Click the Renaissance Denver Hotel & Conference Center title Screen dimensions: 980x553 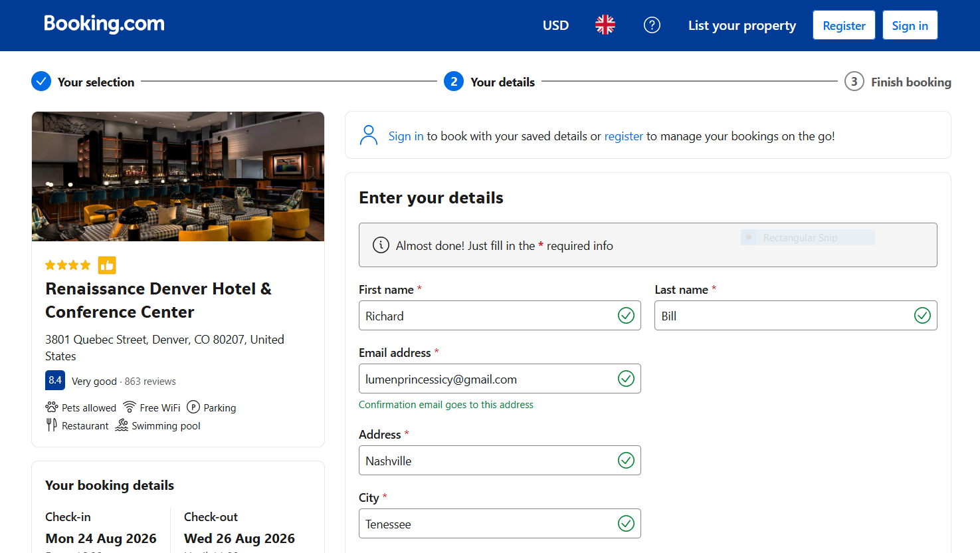tap(158, 300)
